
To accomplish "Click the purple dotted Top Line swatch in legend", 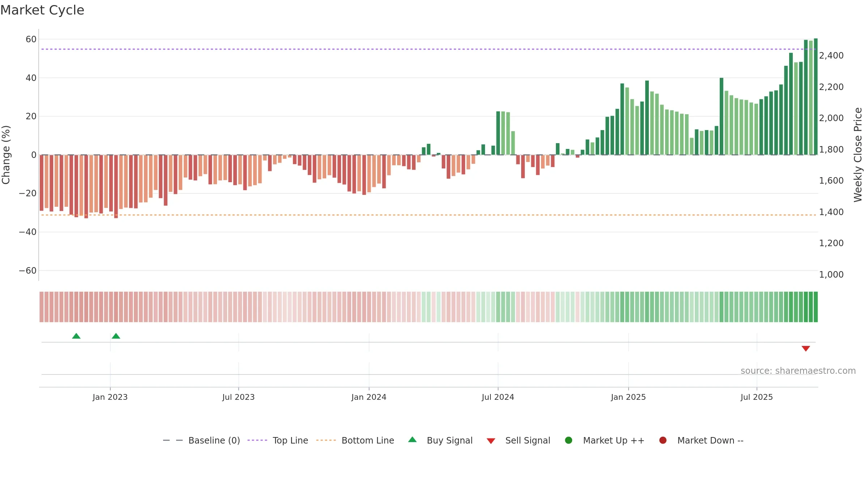I will [257, 440].
